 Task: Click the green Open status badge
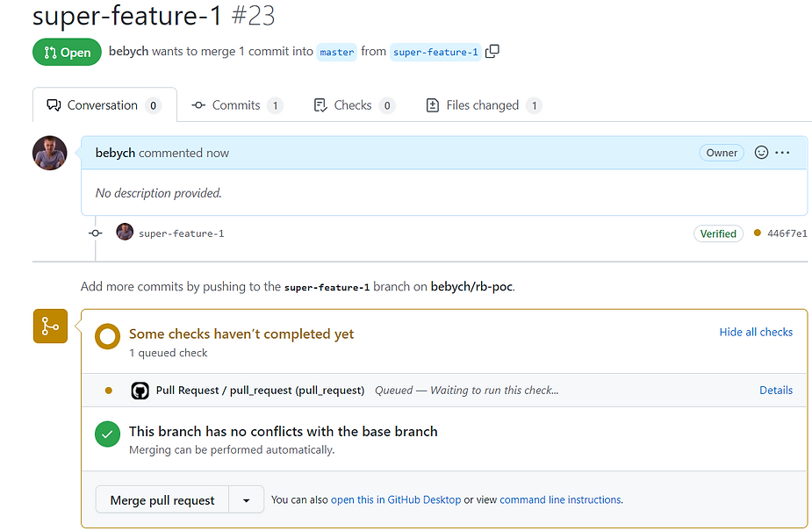click(x=67, y=52)
